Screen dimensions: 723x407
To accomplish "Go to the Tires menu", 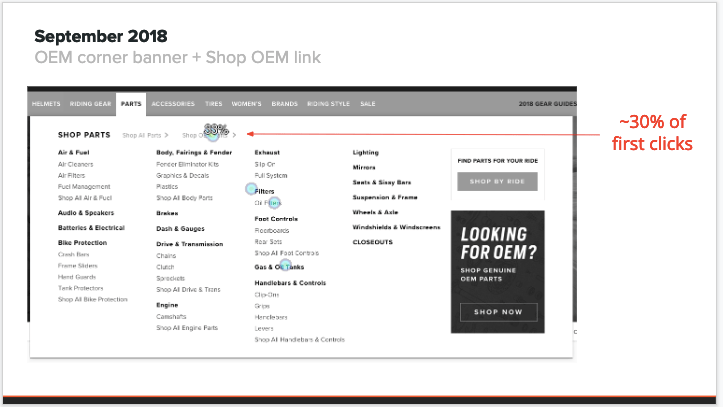I will coord(214,104).
